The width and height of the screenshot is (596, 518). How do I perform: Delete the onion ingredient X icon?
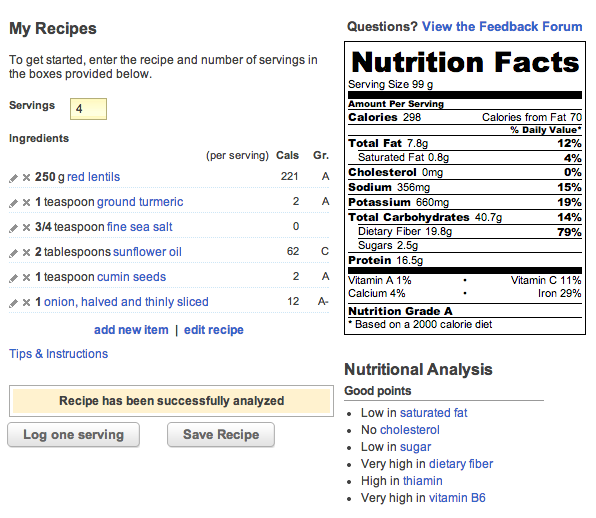pos(26,303)
